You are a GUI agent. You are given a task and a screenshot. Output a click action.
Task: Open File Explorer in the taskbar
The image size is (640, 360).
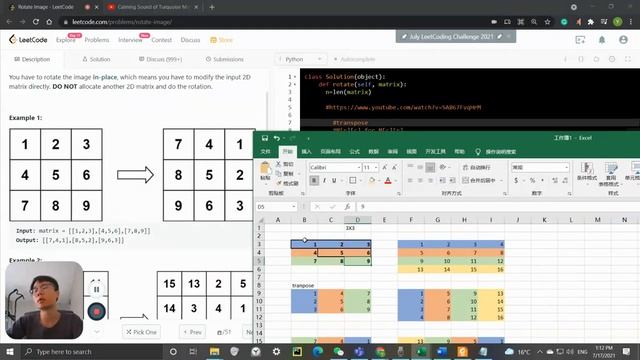(214, 351)
